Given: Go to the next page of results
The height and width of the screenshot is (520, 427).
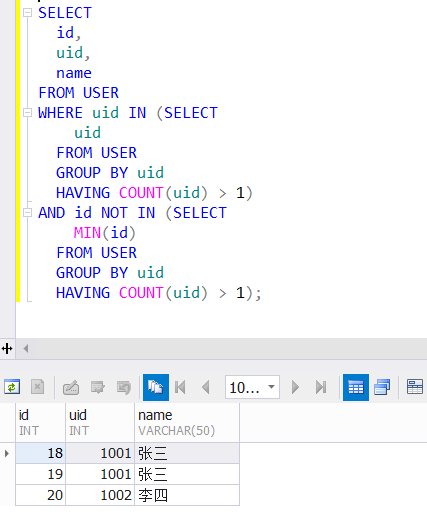Looking at the screenshot, I should click(295, 387).
